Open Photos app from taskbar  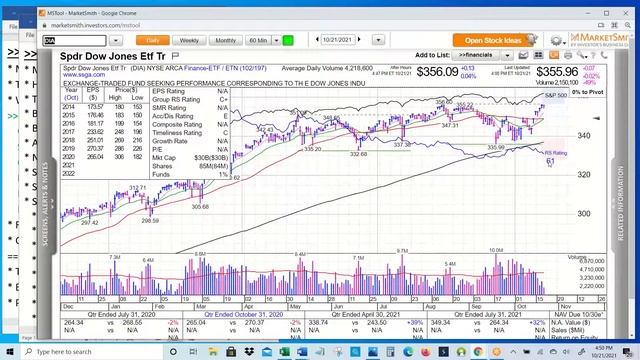[373, 351]
